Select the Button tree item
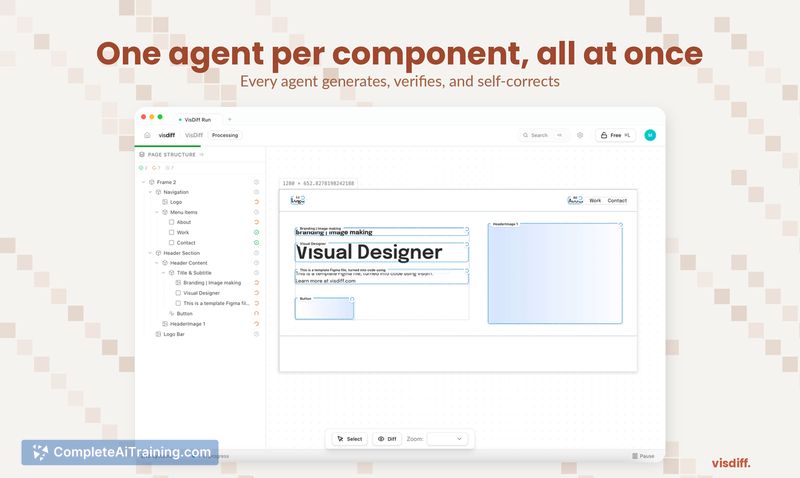The width and height of the screenshot is (800, 478). pos(185,314)
